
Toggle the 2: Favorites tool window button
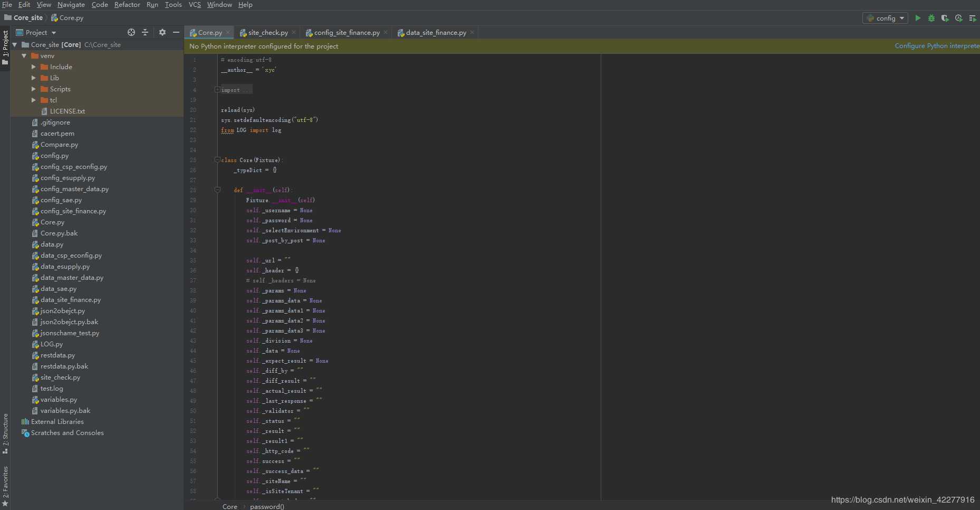click(5, 486)
